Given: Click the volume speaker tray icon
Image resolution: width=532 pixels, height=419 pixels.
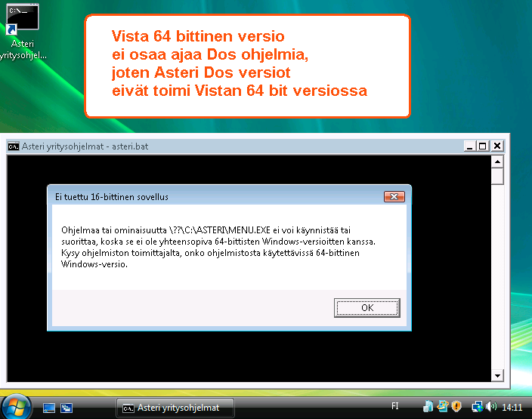Looking at the screenshot, I should pos(491,406).
